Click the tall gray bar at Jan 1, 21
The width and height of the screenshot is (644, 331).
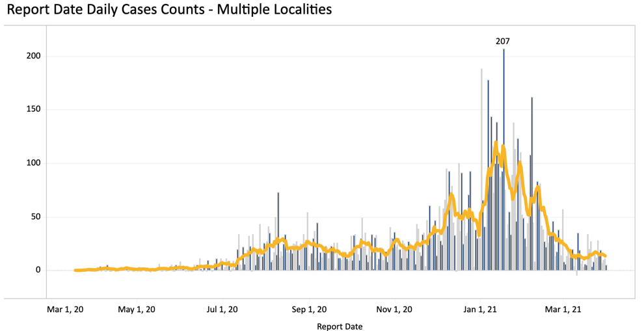[481, 170]
